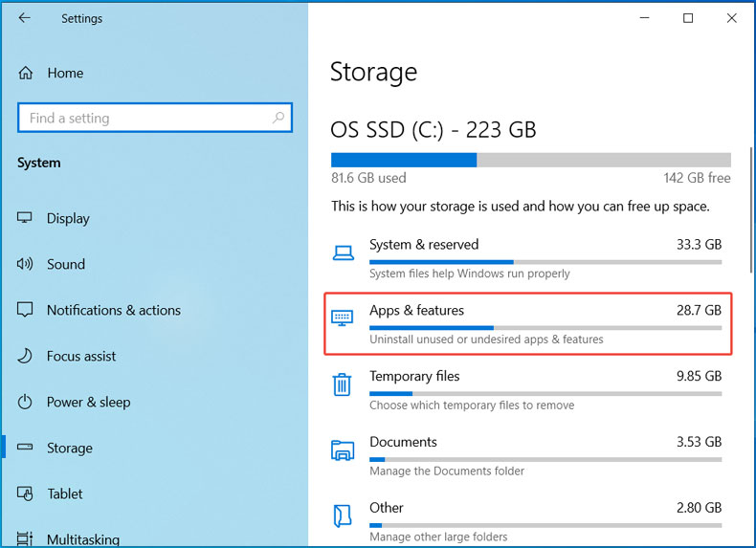
Task: Click the 'OS SSD (C:) - 223 GB' heading
Action: coord(434,130)
